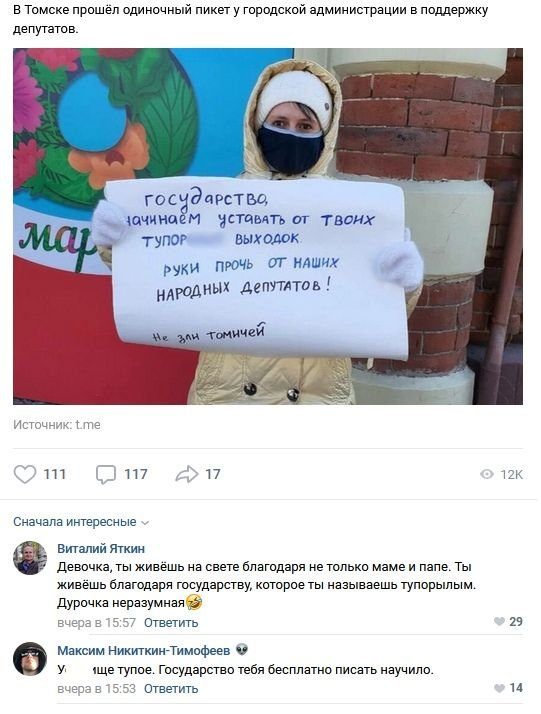This screenshot has height=714, width=541.
Task: Open the post's comments via speech bubble icon
Action: click(106, 474)
